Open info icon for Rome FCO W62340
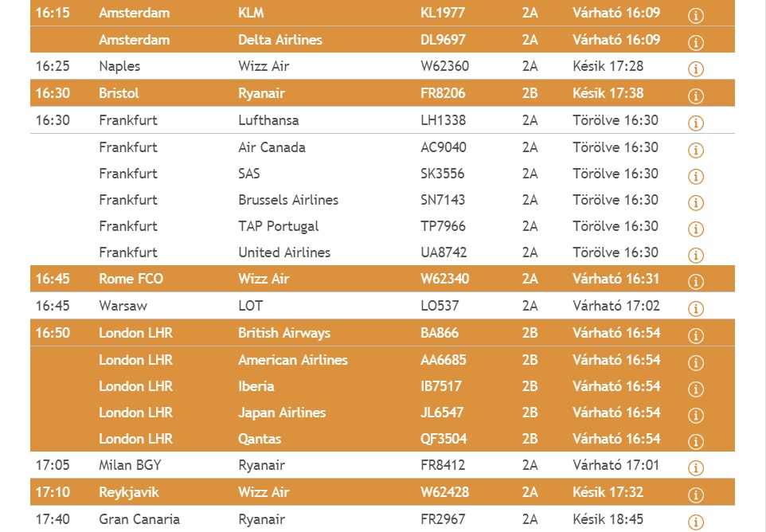This screenshot has height=532, width=766. point(695,282)
